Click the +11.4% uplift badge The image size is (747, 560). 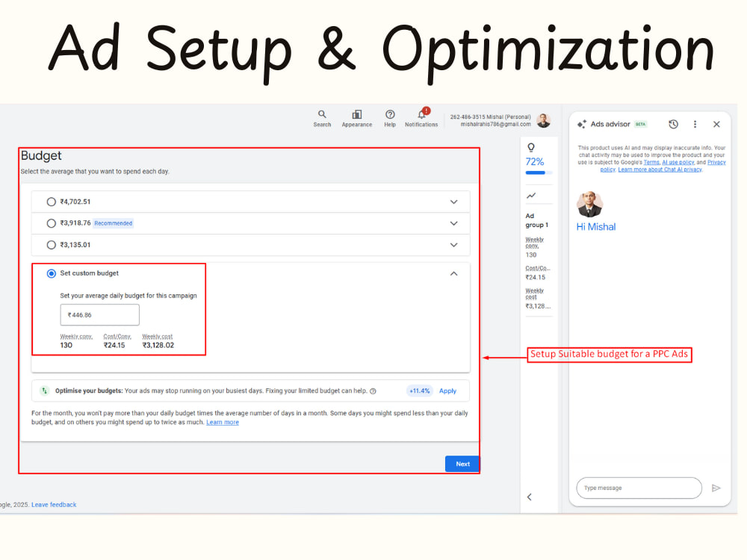(x=419, y=391)
